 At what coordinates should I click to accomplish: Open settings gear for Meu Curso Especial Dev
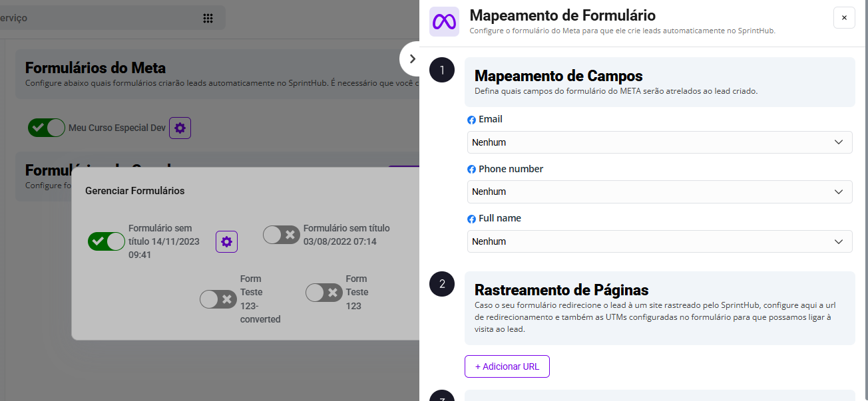click(180, 128)
